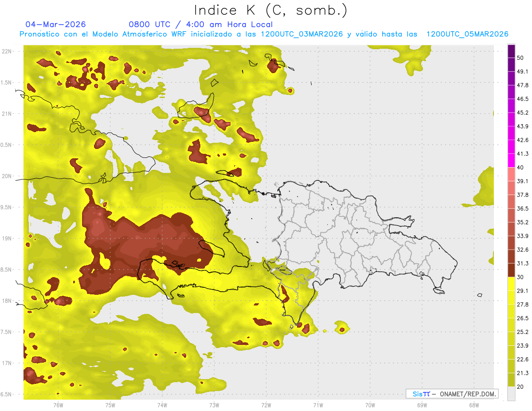
Task: Click the bright yellow legend swatch between 29.1 and 30
Action: coord(511,284)
